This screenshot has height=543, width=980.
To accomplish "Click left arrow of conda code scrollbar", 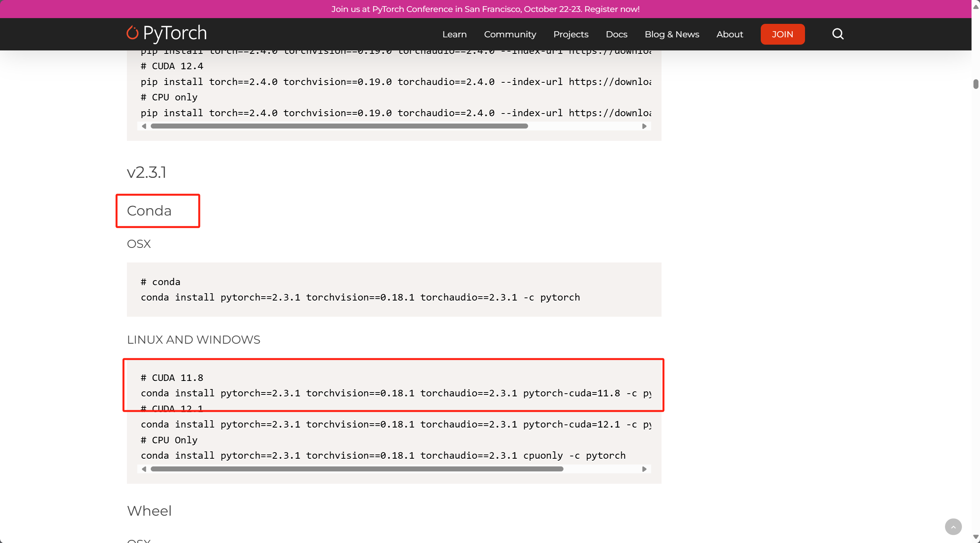I will (144, 469).
